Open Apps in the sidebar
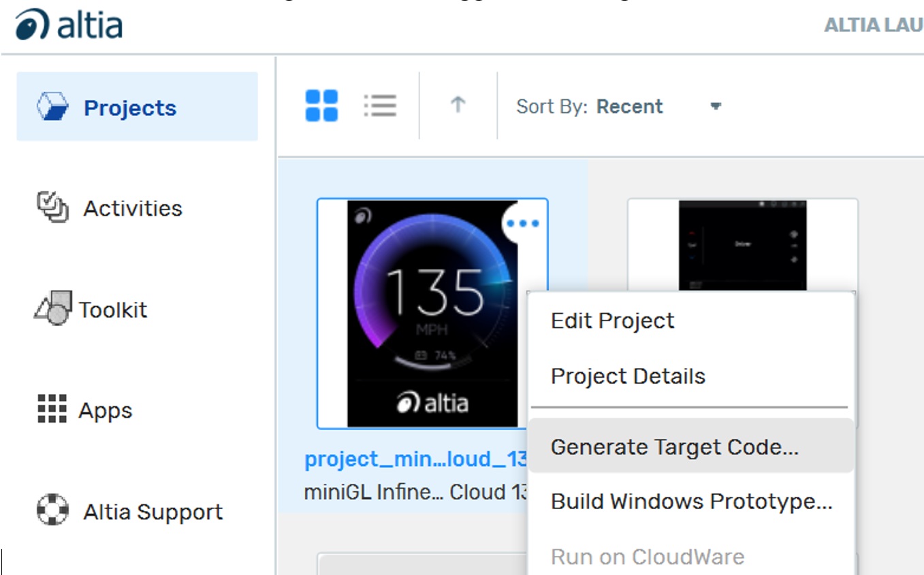The height and width of the screenshot is (575, 924). (x=106, y=411)
